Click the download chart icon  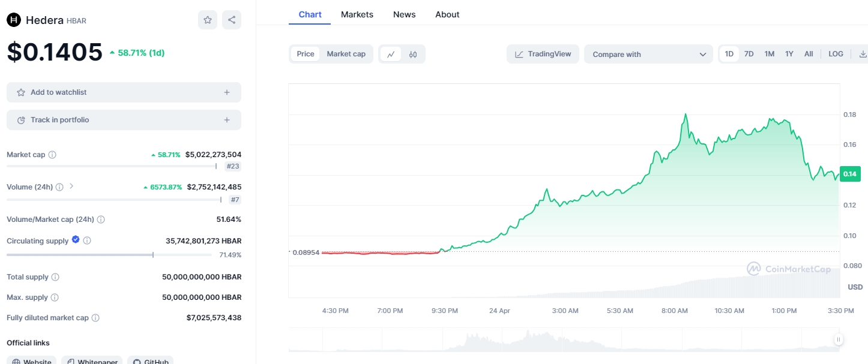click(863, 54)
